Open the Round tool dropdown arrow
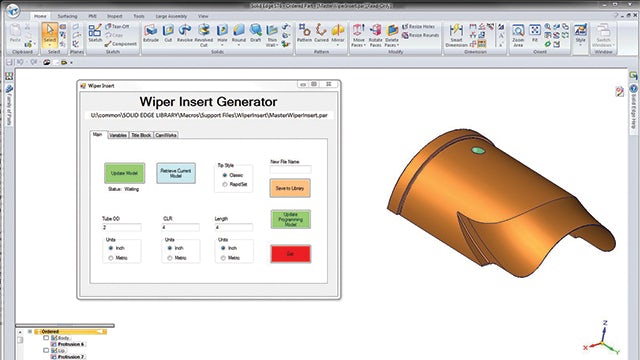Image resolution: width=640 pixels, height=360 pixels. click(238, 45)
